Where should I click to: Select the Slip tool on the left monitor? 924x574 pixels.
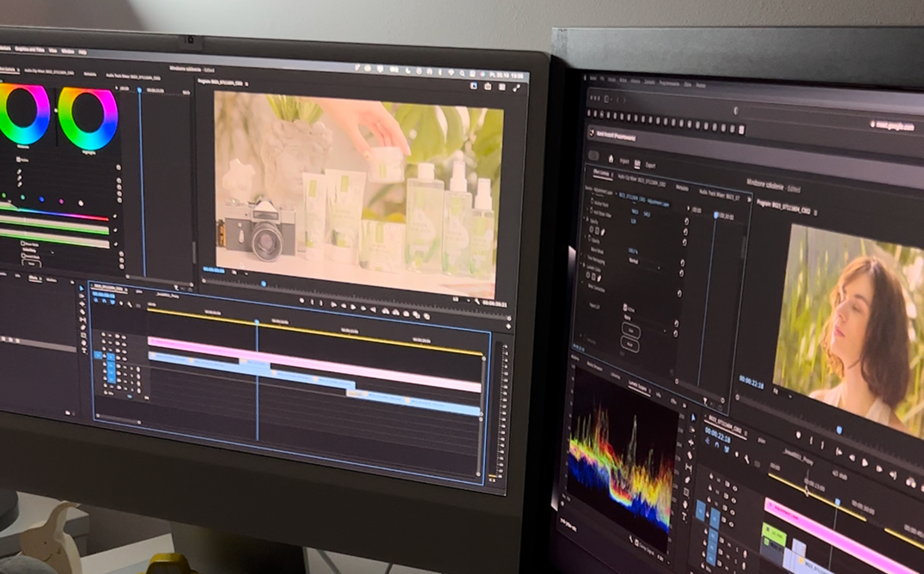coord(83,320)
